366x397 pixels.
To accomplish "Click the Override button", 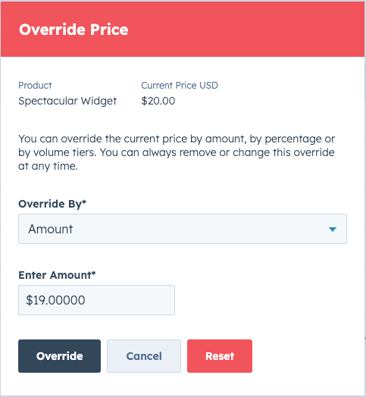I will pos(59,356).
